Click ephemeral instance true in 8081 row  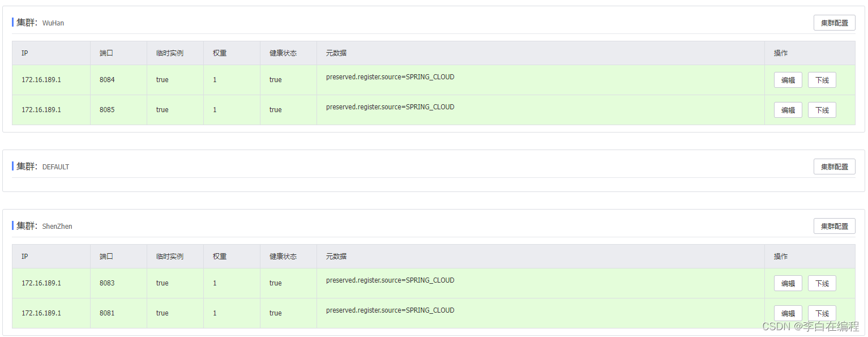(163, 313)
